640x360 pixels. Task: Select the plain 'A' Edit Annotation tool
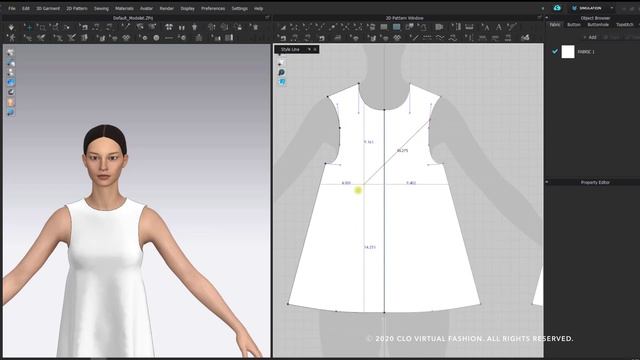499,27
